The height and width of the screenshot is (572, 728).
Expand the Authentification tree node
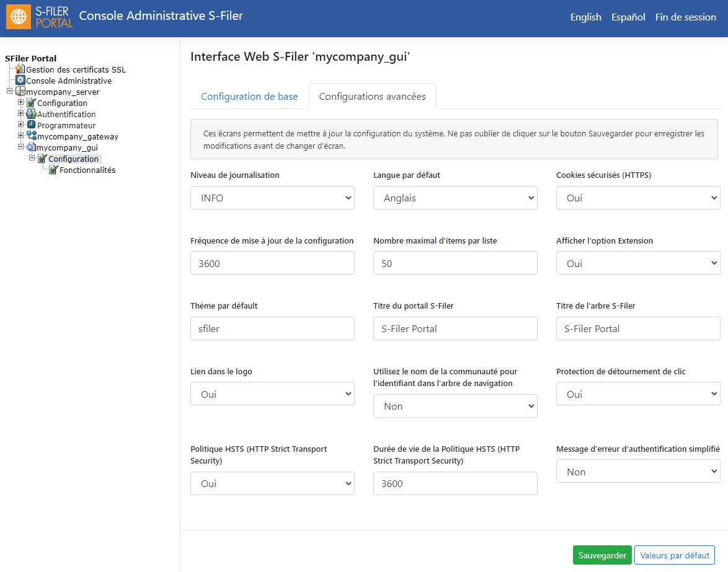tap(20, 113)
